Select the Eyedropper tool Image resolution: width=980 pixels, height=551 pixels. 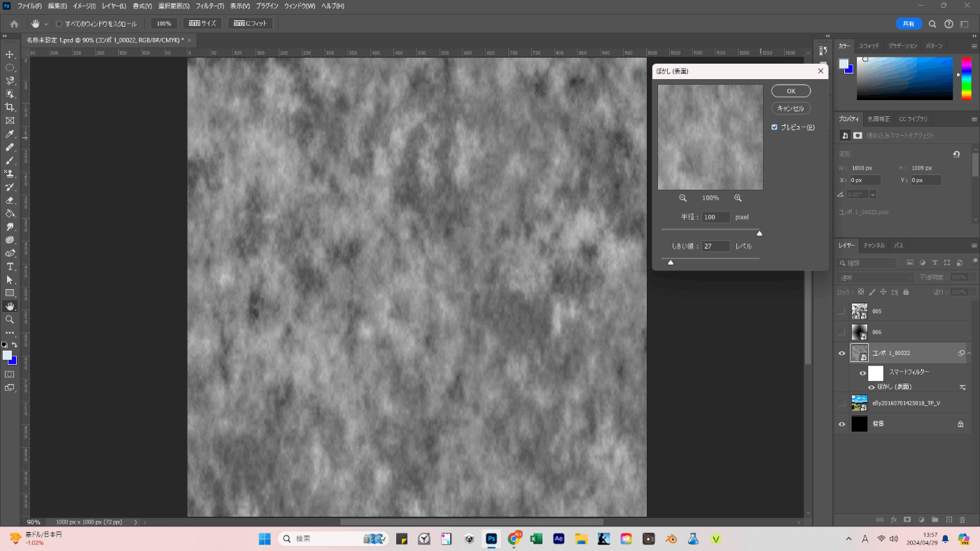point(10,134)
